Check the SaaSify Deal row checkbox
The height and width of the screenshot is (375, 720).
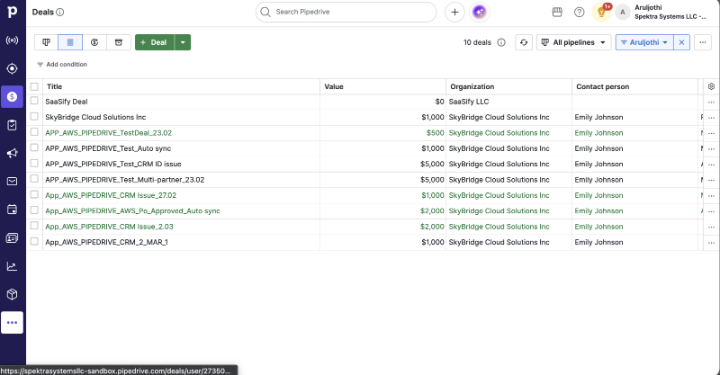coord(34,101)
